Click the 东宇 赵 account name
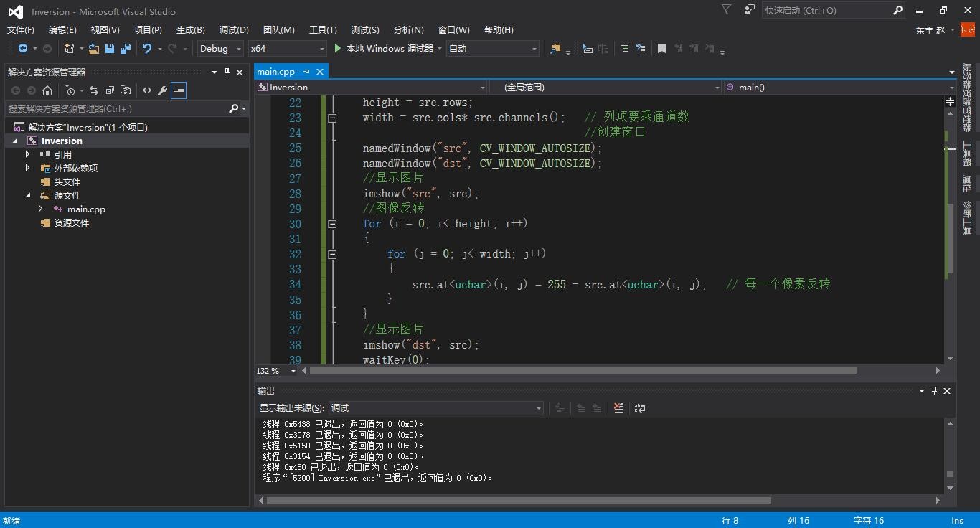 930,30
